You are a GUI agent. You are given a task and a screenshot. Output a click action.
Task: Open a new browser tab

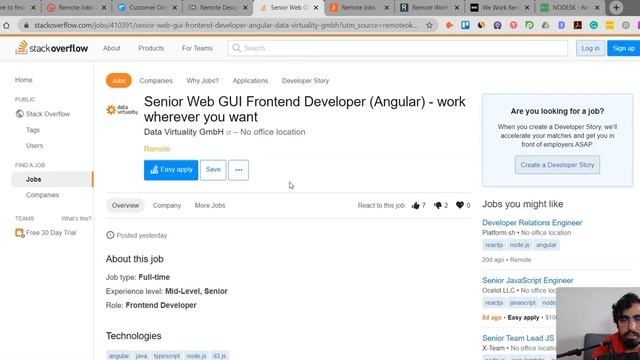point(616,7)
